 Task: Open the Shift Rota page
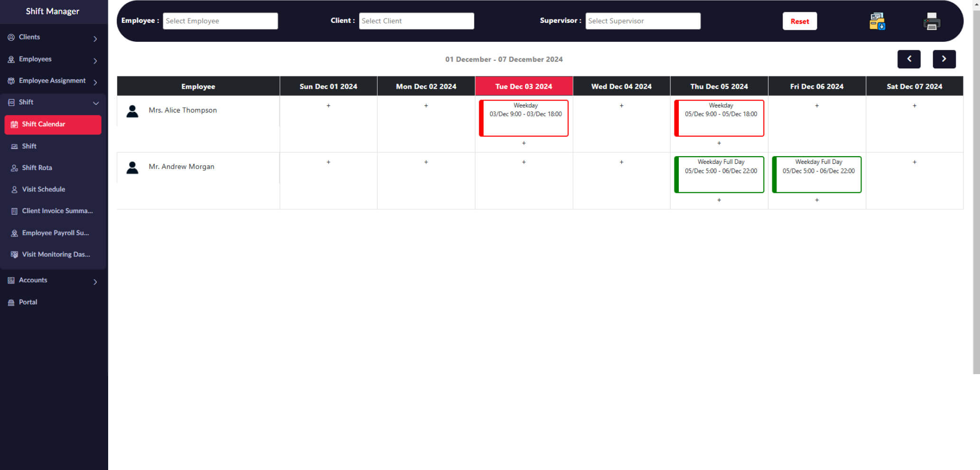(x=37, y=168)
